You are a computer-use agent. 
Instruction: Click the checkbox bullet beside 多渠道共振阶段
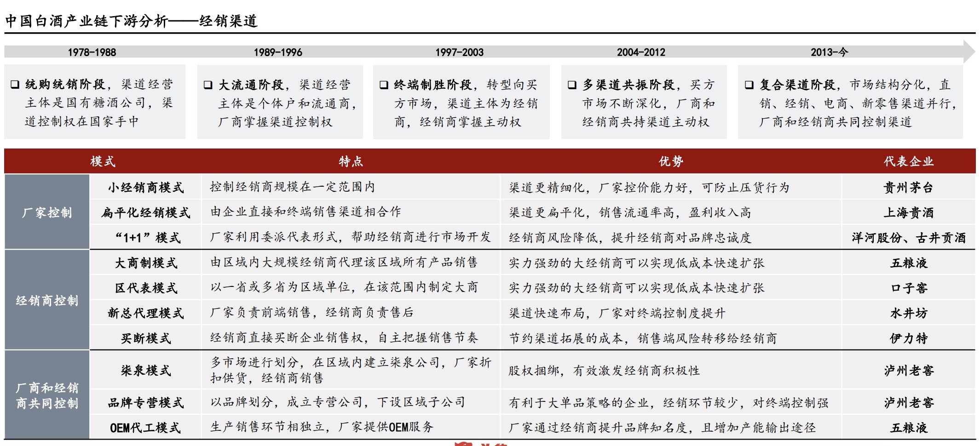(572, 85)
